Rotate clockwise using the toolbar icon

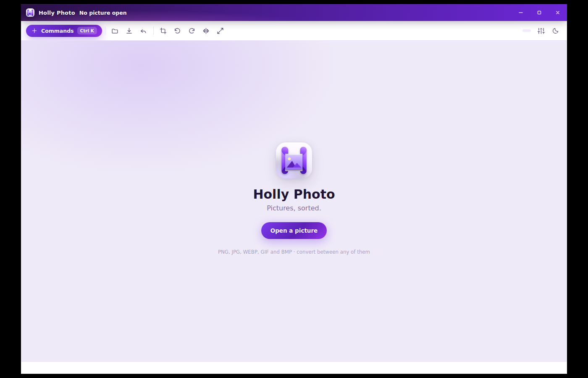192,31
